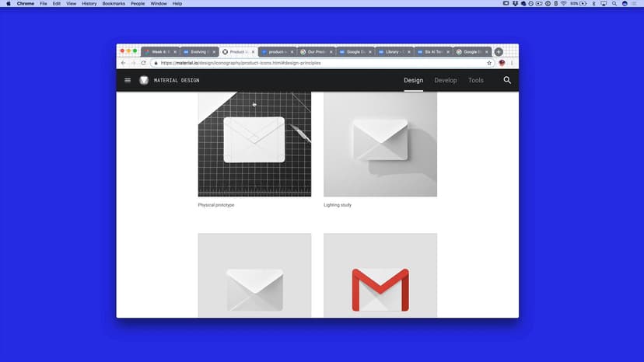Bookmark this page with the star icon
The image size is (644, 362).
[489, 63]
